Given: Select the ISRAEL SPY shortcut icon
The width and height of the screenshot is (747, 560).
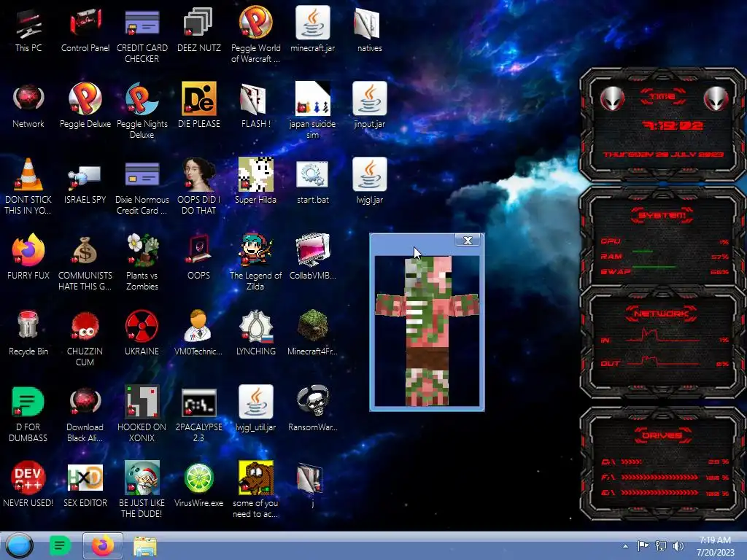Looking at the screenshot, I should (85, 182).
